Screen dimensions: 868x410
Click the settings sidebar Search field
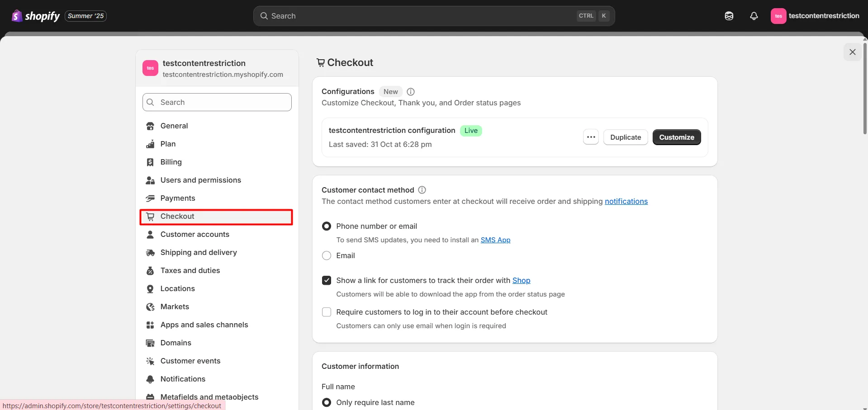pyautogui.click(x=217, y=102)
